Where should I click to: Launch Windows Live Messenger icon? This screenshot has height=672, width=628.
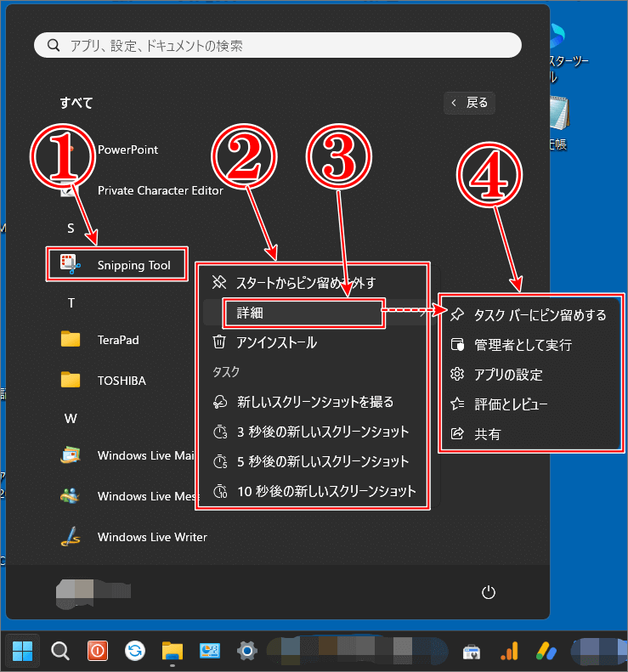(71, 496)
